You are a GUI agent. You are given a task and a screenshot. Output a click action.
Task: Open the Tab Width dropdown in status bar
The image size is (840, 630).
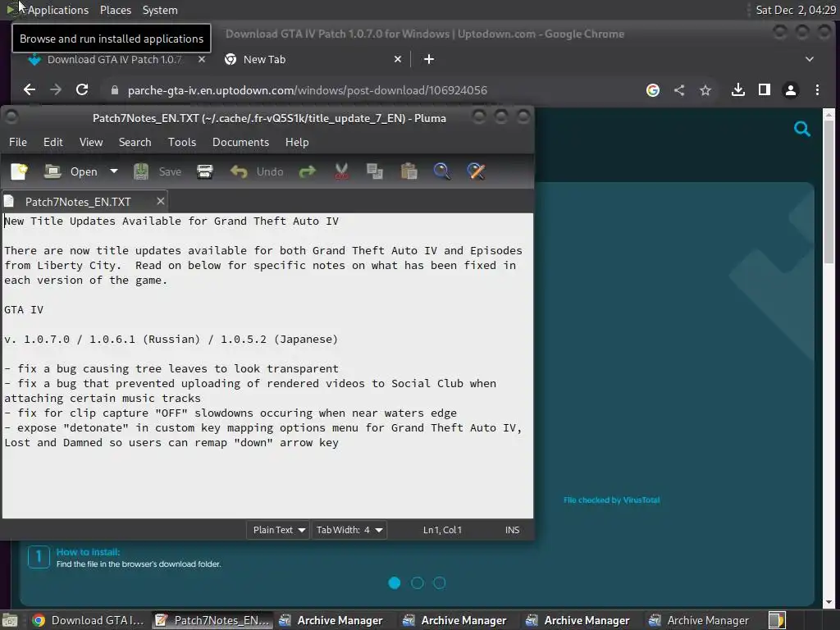[x=349, y=530]
